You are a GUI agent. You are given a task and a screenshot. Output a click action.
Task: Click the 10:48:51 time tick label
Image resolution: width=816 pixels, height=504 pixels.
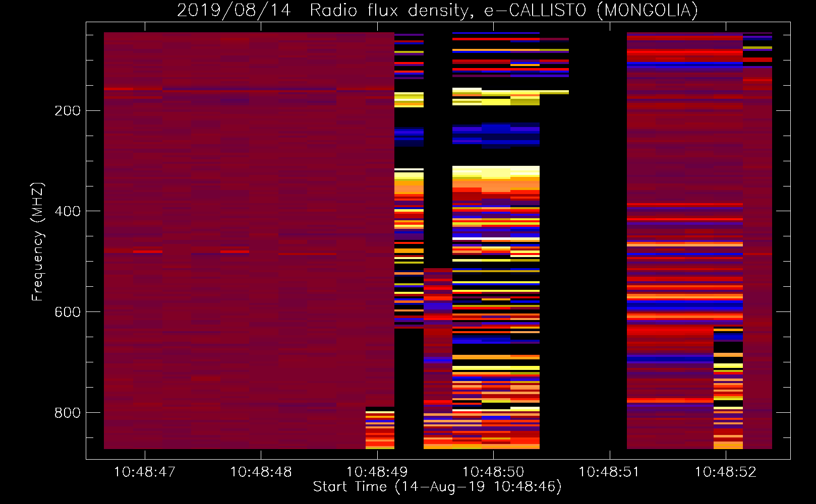609,472
